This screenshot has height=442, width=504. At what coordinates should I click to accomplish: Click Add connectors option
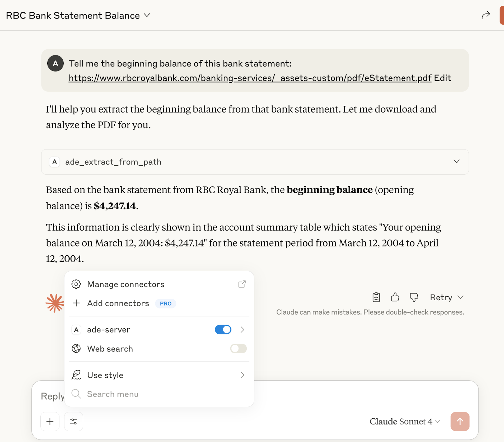[118, 303]
